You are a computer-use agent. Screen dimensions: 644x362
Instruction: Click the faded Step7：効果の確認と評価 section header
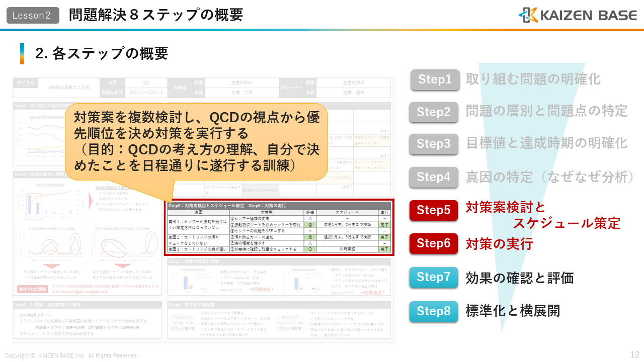(x=279, y=262)
